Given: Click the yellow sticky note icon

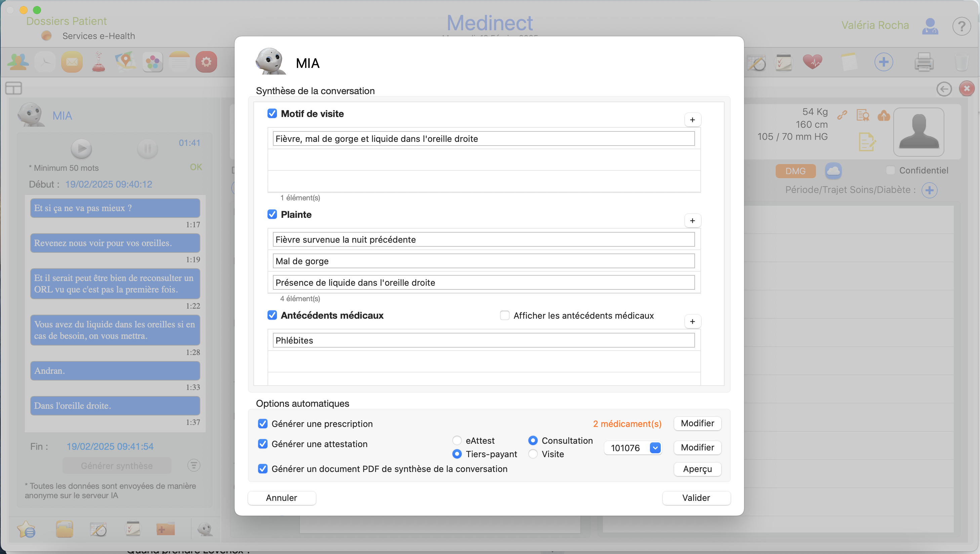Looking at the screenshot, I should (x=849, y=62).
